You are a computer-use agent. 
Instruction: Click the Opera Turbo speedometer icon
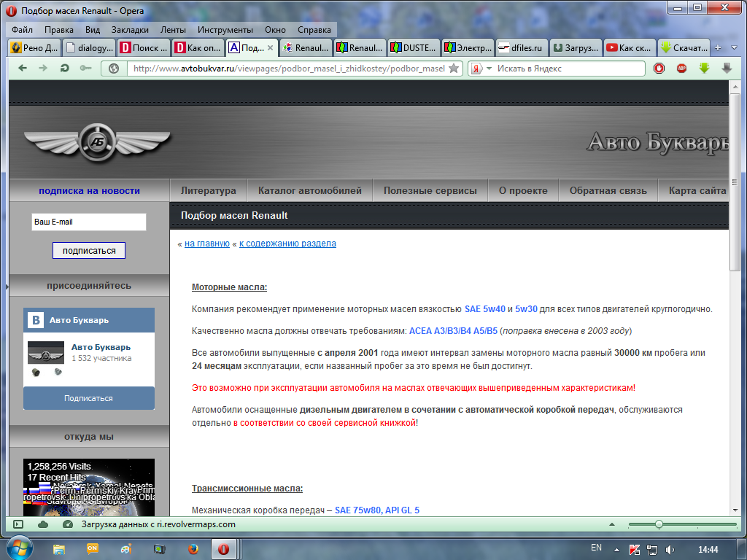pos(68,524)
